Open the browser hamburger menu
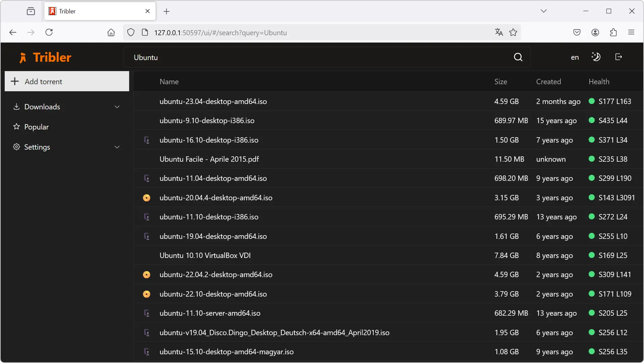 point(631,32)
